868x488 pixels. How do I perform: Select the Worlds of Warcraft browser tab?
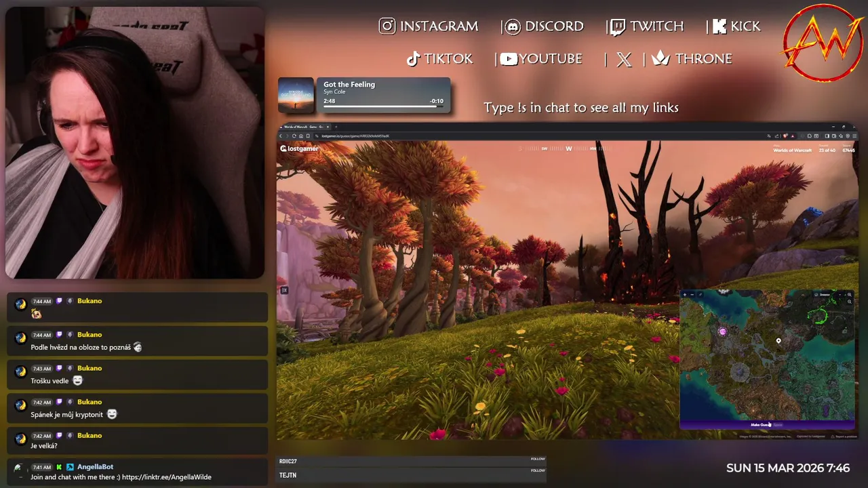[304, 127]
